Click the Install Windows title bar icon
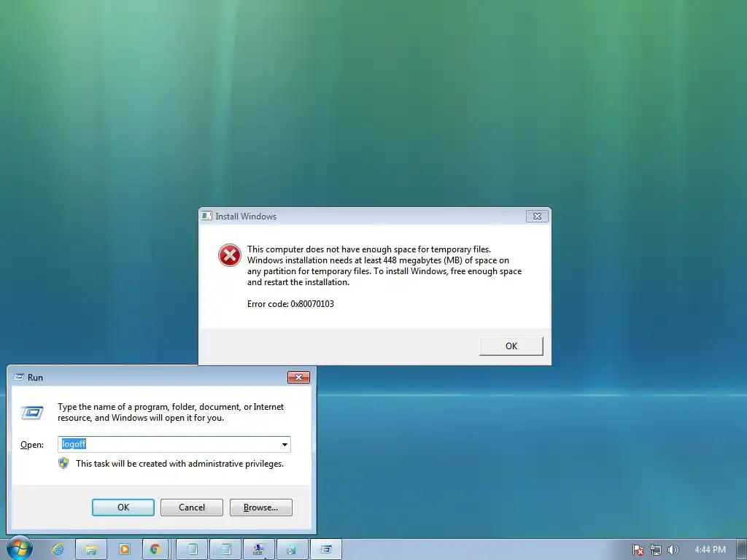The image size is (747, 560). [206, 216]
